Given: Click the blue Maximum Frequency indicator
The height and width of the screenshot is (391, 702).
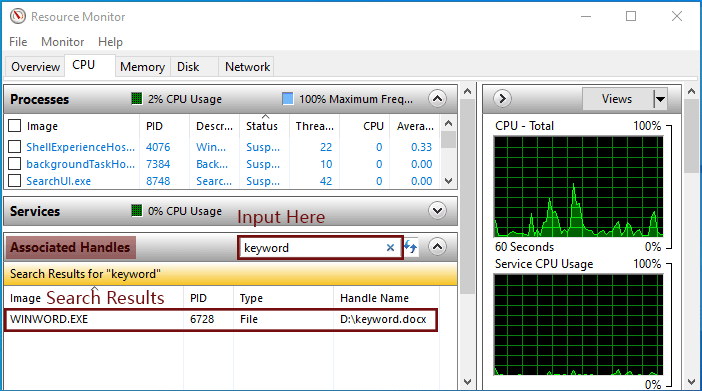Looking at the screenshot, I should coord(287,99).
